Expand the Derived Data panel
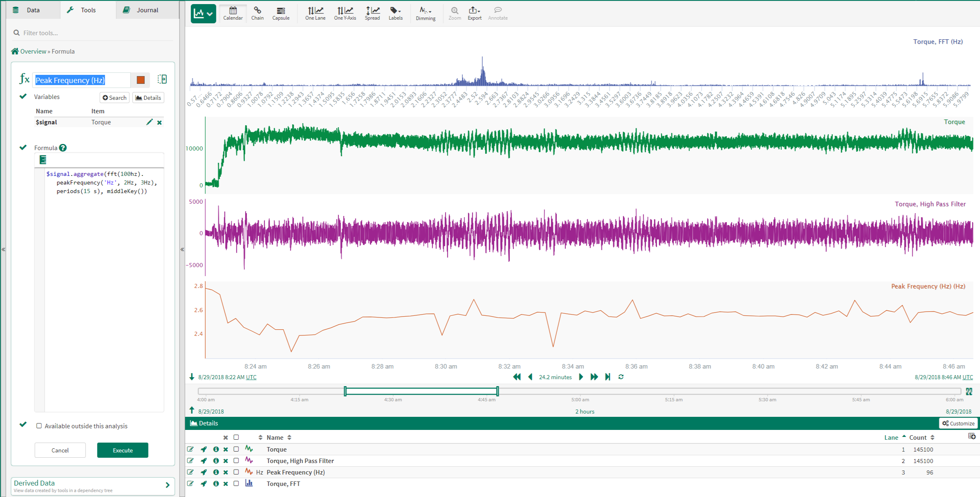Viewport: 980px width, 497px height. 167,485
